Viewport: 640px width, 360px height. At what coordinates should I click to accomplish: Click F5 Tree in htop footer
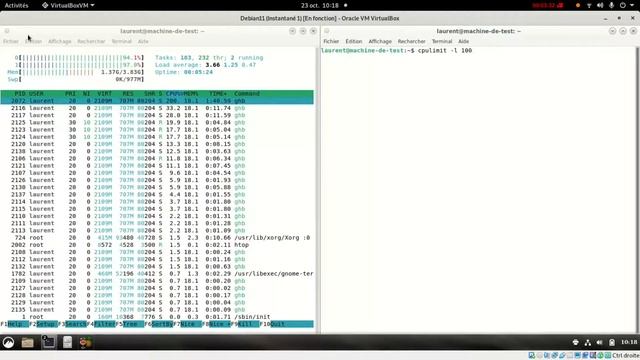(130, 324)
